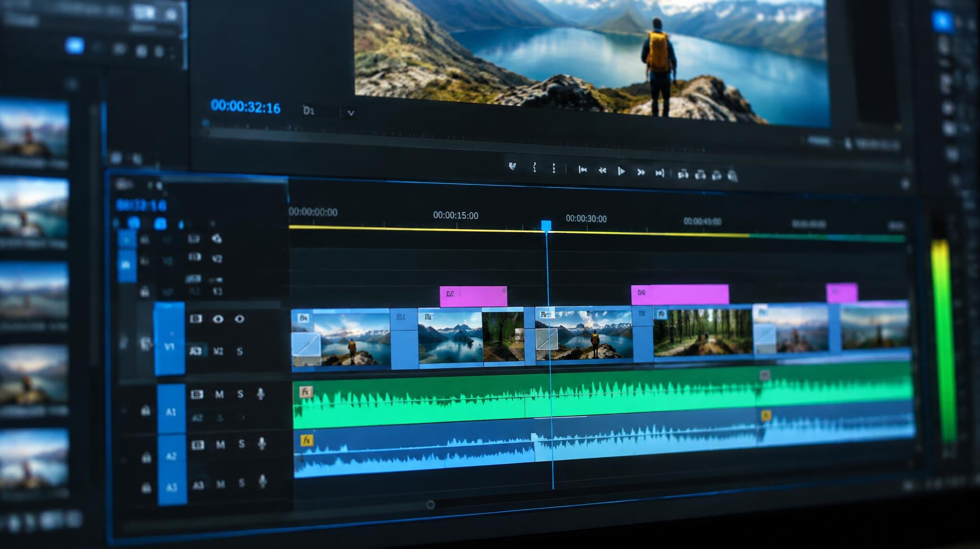Toggle the padlock icon for track A3
Screen dimensions: 980x549
click(147, 488)
